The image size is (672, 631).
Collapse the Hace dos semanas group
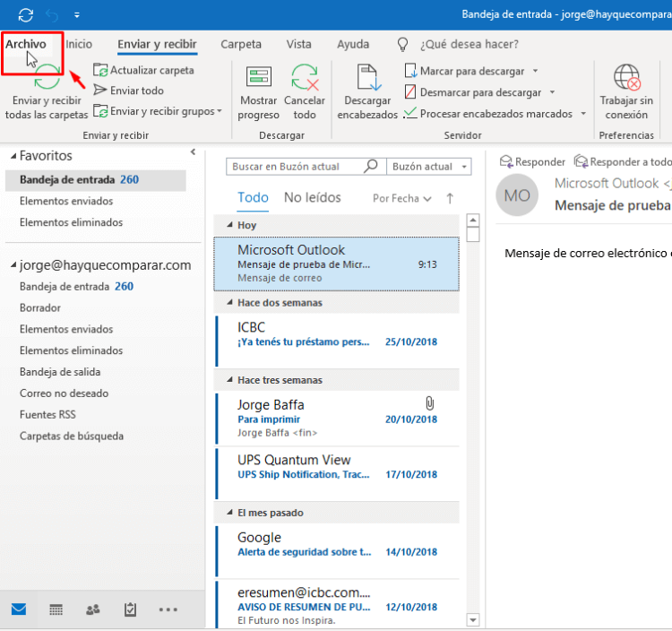point(229,303)
